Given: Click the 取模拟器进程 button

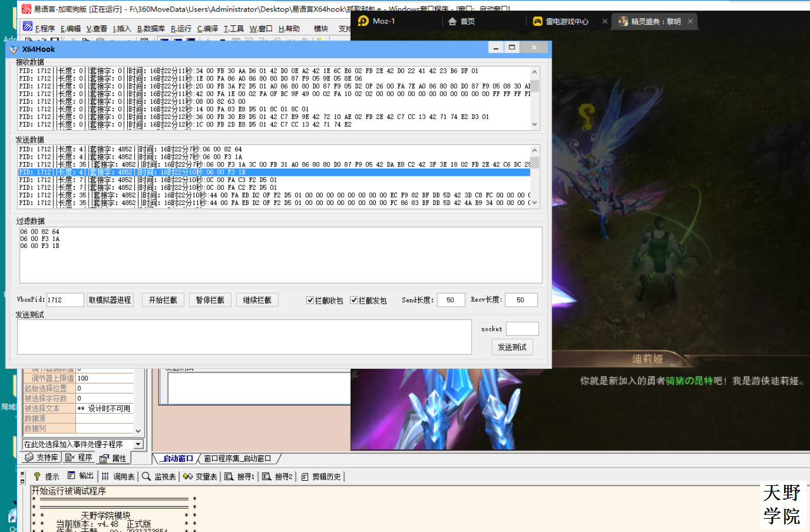Looking at the screenshot, I should click(110, 300).
